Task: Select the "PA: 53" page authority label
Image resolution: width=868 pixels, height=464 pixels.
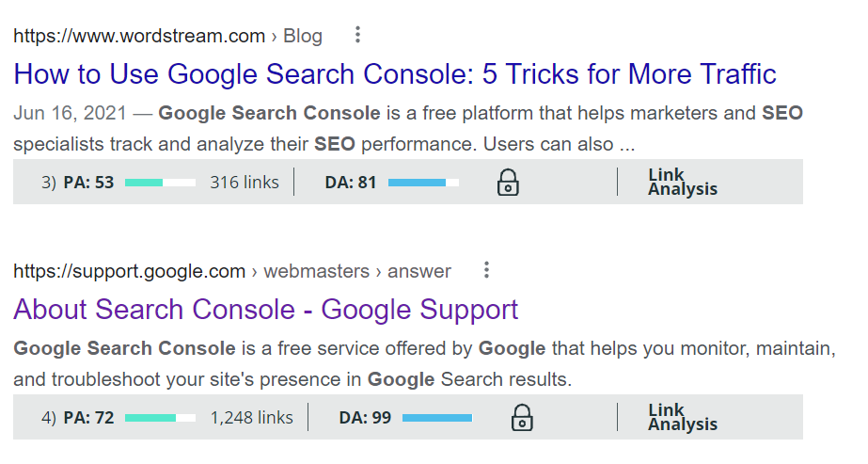Action: click(88, 183)
